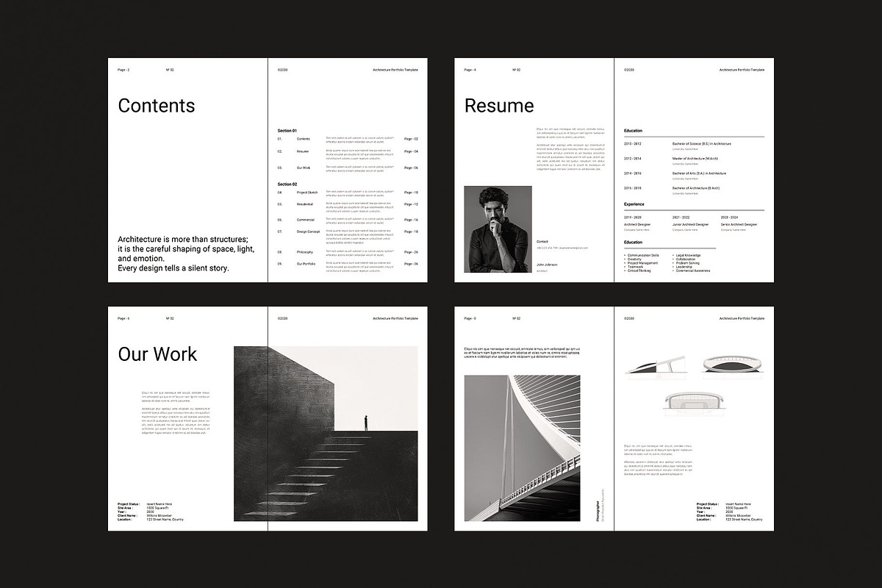This screenshot has width=882, height=588.
Task: Click the "Problem Solving" bullet
Action: [686, 263]
